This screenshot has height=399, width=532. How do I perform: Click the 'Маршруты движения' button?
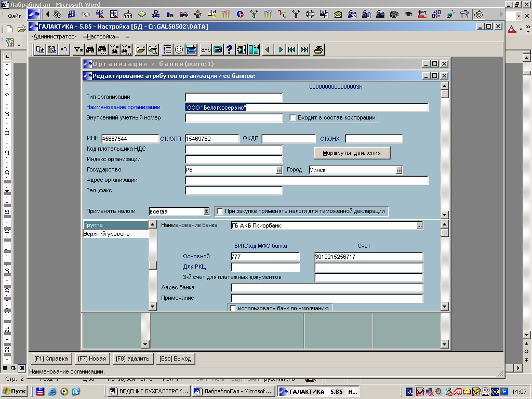tap(352, 153)
